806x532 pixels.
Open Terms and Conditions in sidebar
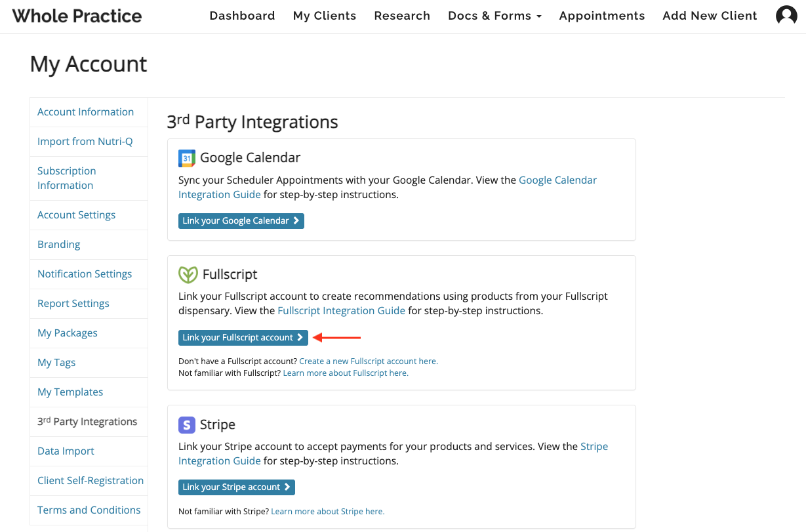(x=89, y=510)
